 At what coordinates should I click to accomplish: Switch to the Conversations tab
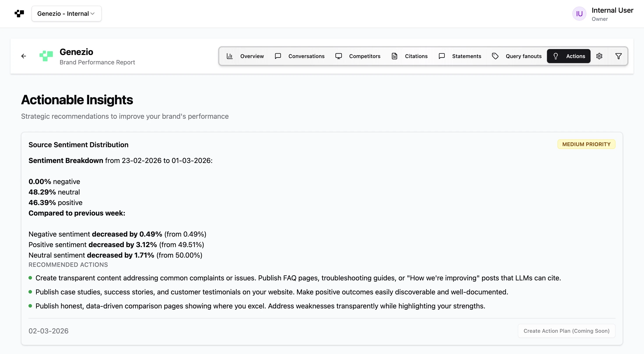point(306,56)
